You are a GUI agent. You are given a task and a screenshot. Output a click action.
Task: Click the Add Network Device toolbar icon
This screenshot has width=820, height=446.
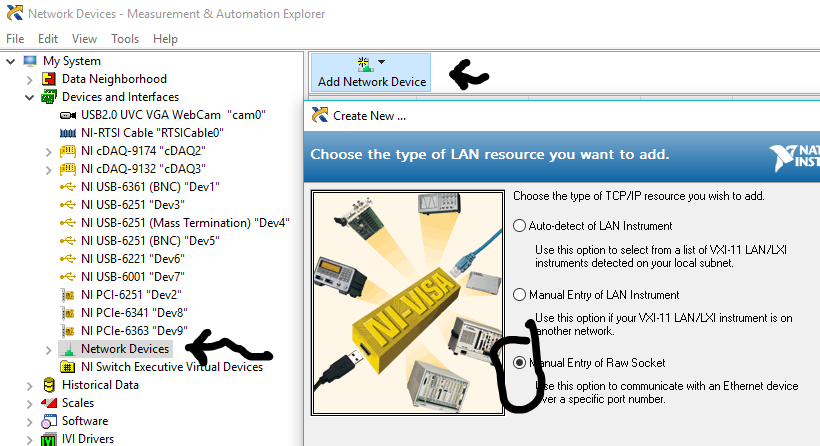point(365,64)
